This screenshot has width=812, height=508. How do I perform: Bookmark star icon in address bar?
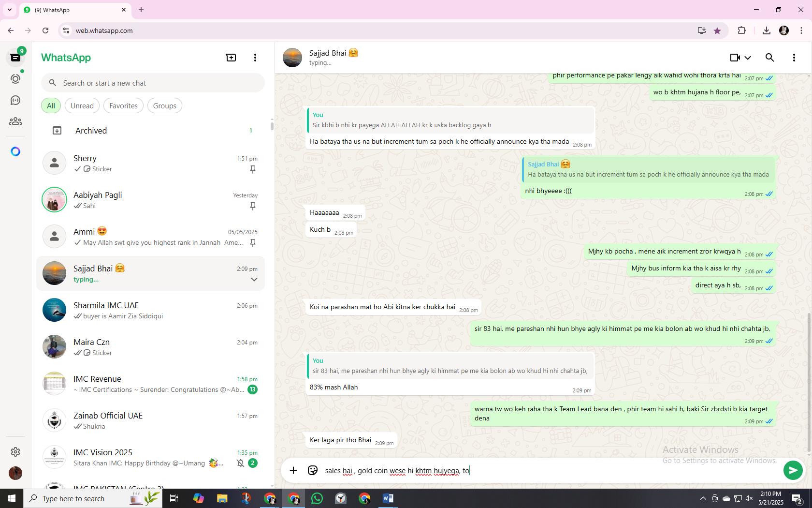717,30
